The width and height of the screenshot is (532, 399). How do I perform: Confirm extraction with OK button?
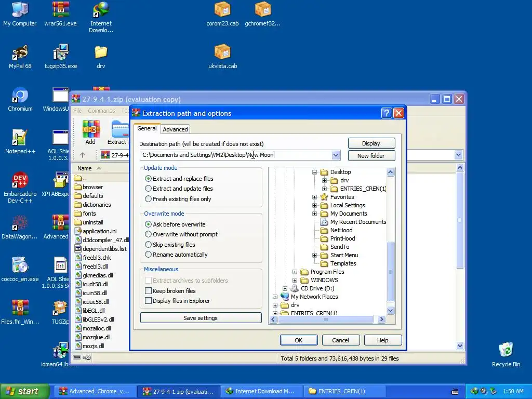(299, 340)
